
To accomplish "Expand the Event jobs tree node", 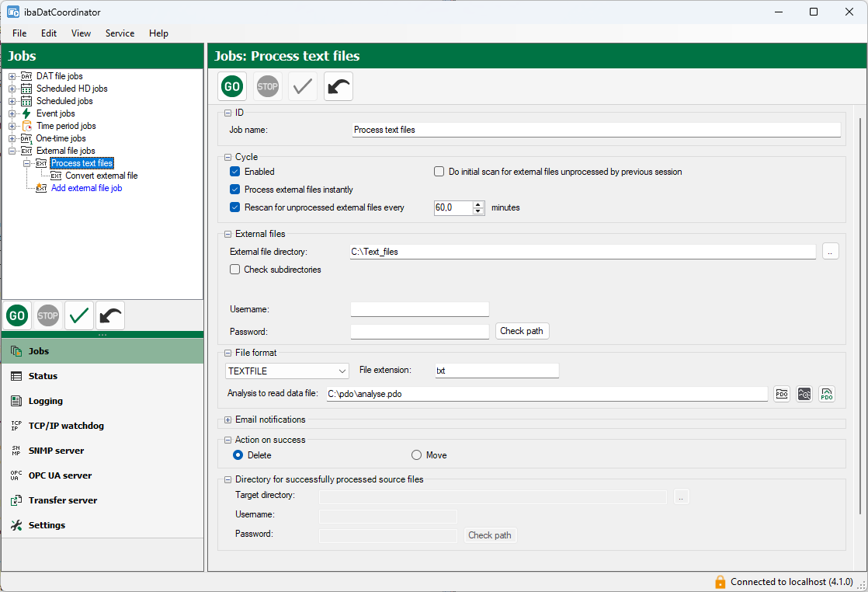I will [12, 113].
